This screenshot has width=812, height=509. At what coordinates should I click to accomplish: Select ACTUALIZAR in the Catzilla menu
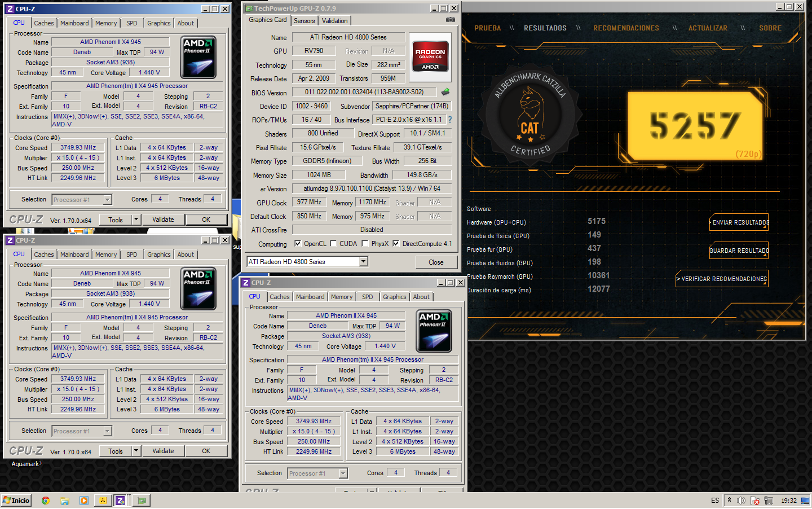tap(708, 28)
